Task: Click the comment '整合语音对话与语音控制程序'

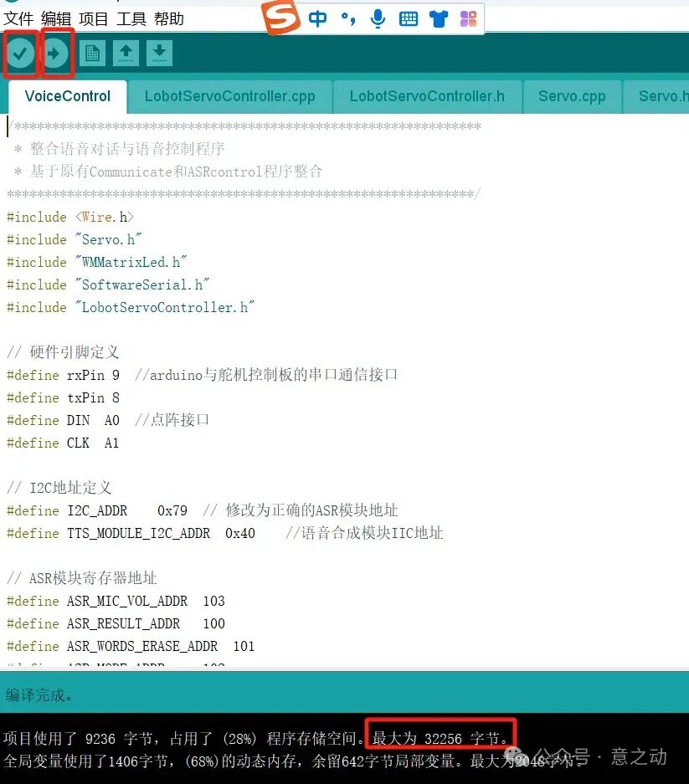Action: coord(127,148)
